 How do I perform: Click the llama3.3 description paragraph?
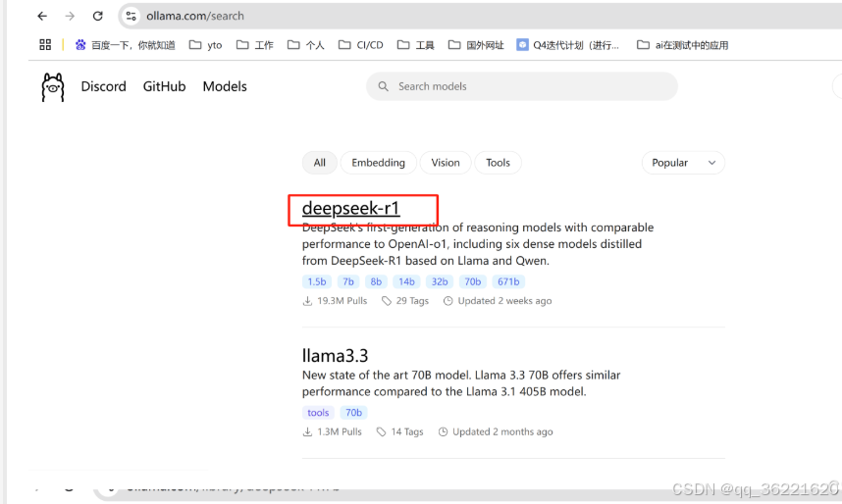[461, 383]
